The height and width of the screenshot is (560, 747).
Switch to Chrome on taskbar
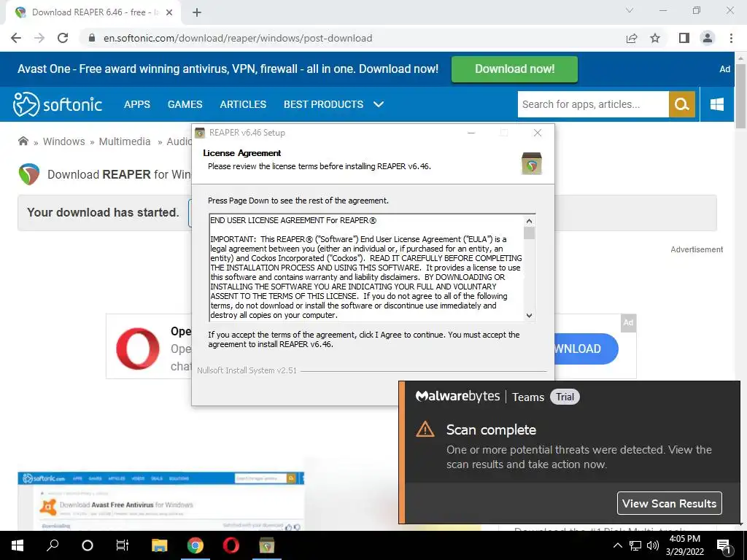pos(195,545)
